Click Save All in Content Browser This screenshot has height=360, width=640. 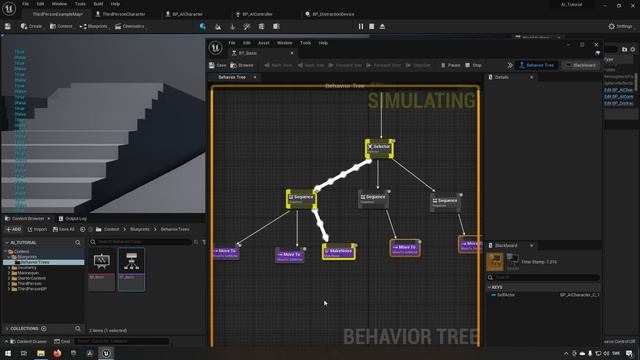[64, 229]
